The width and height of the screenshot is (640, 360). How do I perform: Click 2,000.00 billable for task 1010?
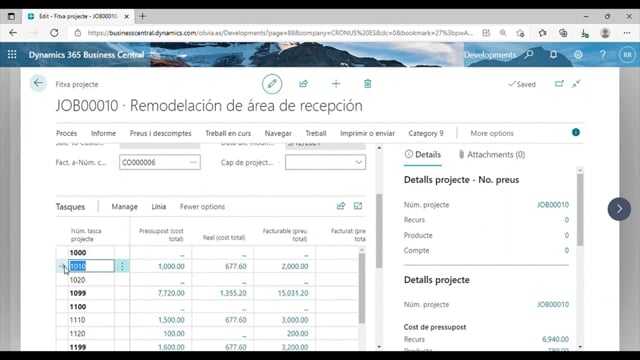click(295, 266)
